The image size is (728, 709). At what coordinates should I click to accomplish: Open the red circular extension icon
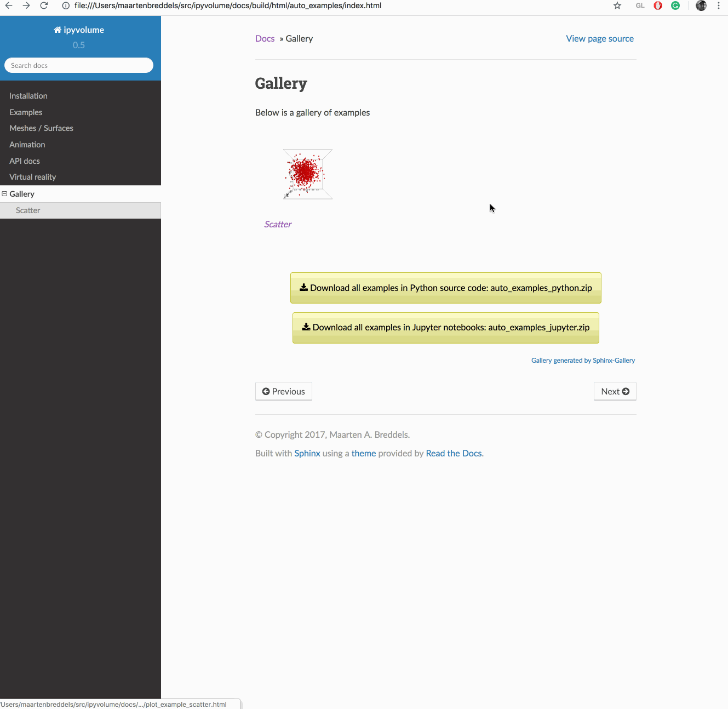658,5
